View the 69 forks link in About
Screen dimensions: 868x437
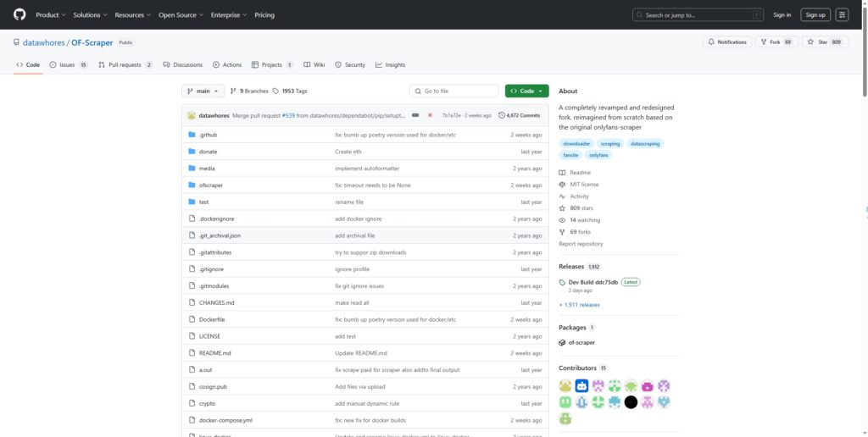click(x=576, y=232)
